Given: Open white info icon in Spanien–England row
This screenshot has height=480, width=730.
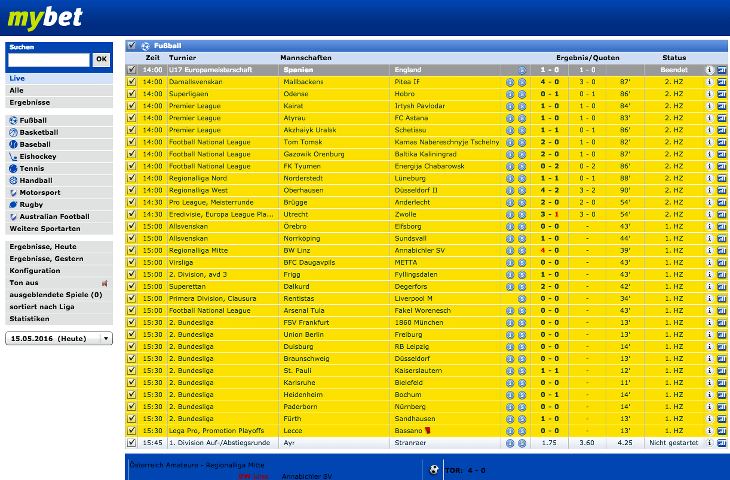Looking at the screenshot, I should coord(709,70).
